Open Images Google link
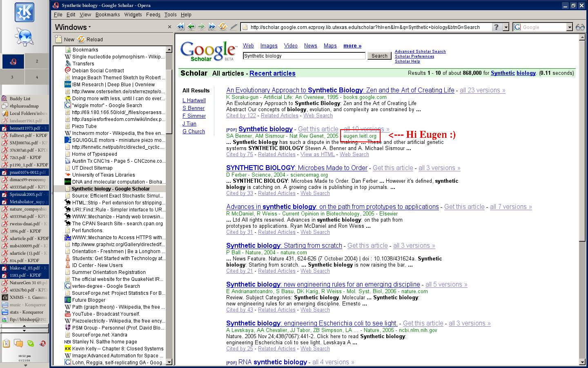The height and width of the screenshot is (368, 588). click(269, 46)
